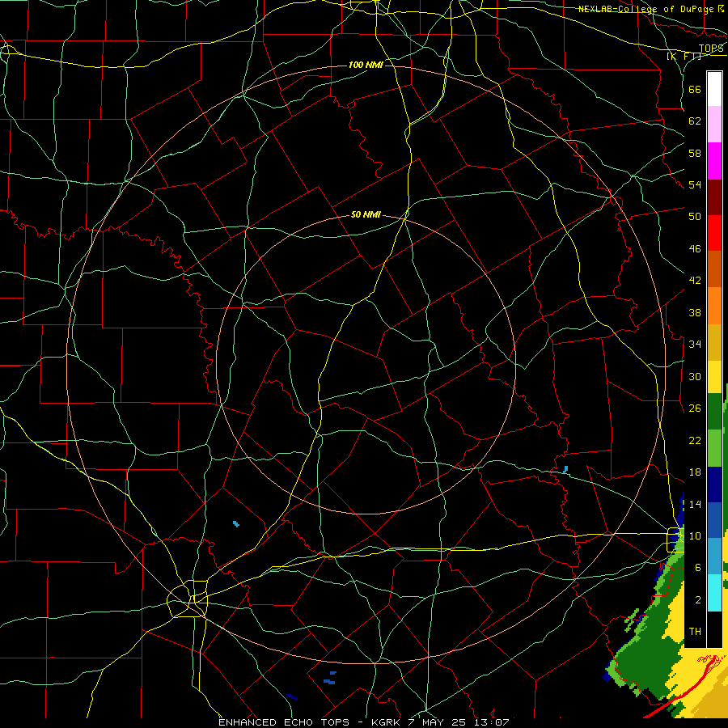
Task: Click the '100 NMI' range ring label
Action: tap(366, 65)
